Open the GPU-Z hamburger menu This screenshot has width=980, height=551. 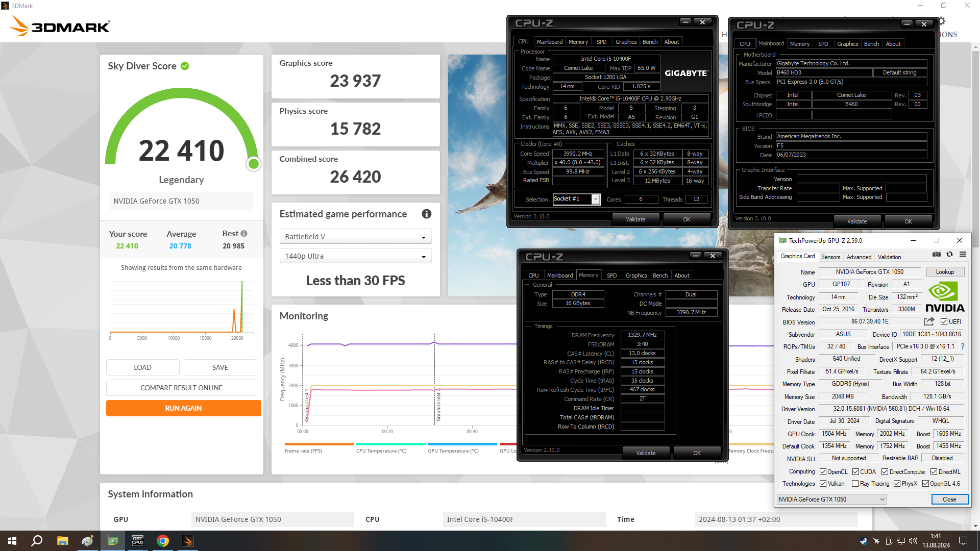[x=963, y=254]
